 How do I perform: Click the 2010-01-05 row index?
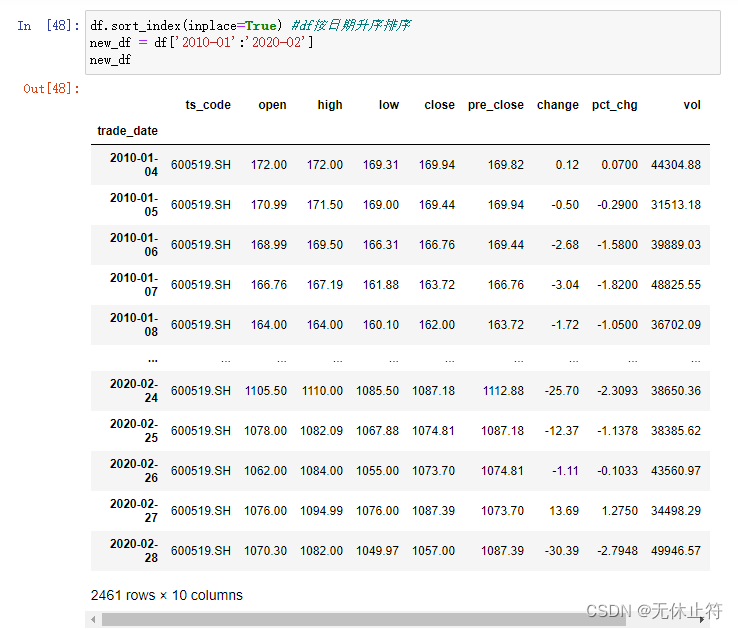click(x=134, y=205)
